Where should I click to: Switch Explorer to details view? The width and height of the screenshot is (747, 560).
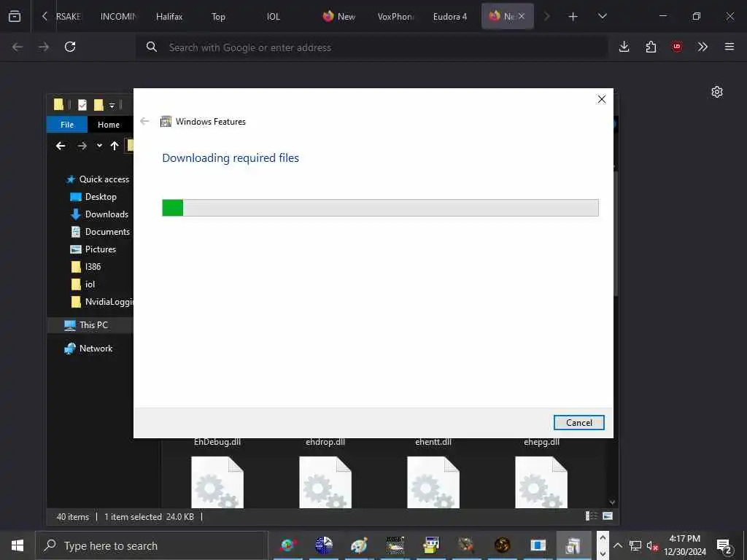(x=591, y=516)
